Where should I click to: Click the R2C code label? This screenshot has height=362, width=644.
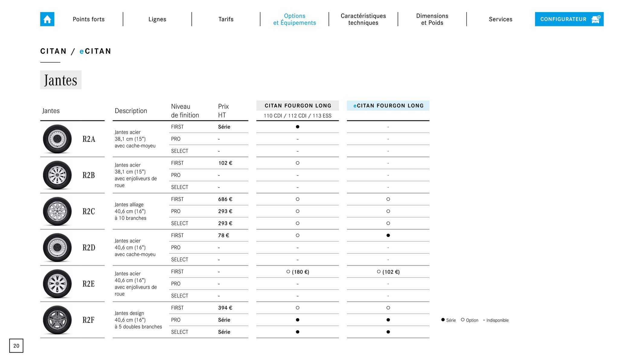click(89, 211)
